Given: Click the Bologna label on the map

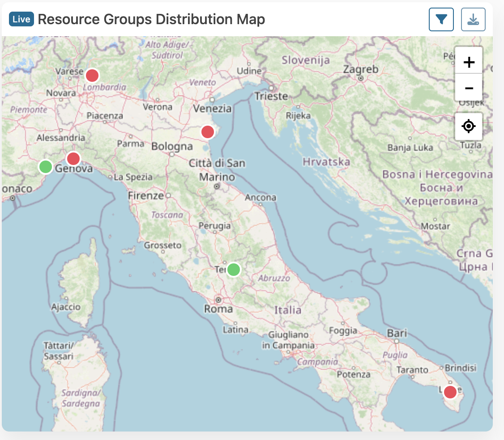Looking at the screenshot, I should tap(172, 146).
